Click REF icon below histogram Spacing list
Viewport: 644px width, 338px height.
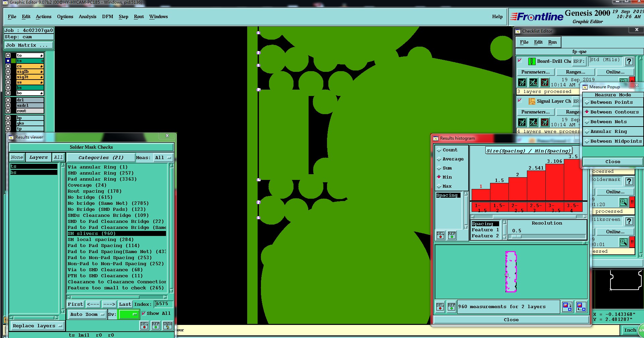coord(452,235)
